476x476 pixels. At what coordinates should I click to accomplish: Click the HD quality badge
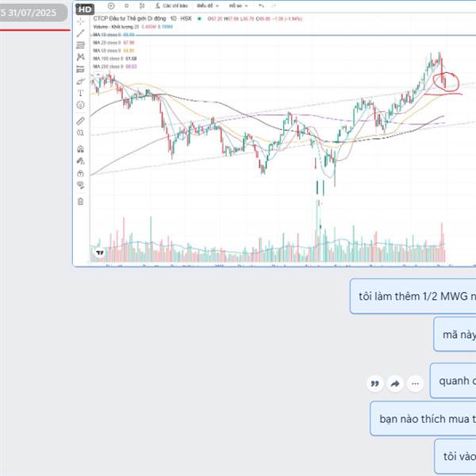(x=85, y=10)
